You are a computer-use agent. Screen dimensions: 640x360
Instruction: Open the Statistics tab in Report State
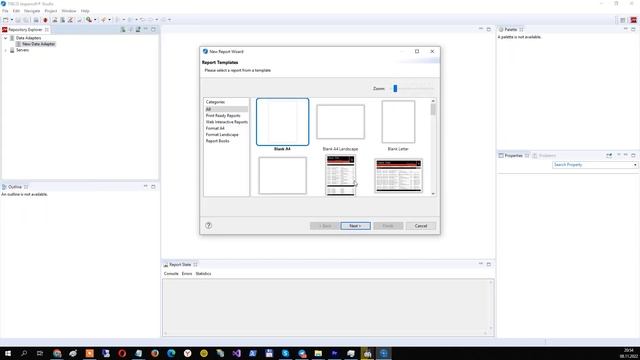pos(203,273)
